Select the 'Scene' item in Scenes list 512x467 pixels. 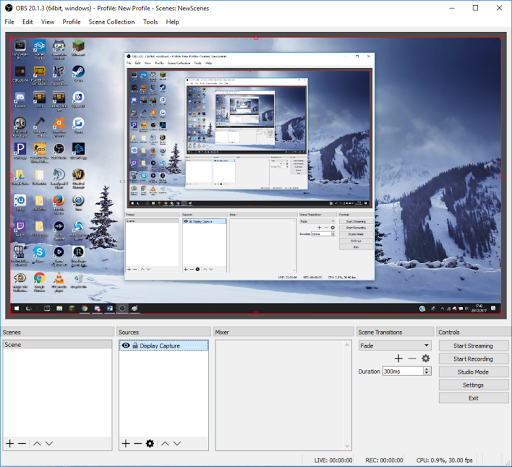[57, 345]
